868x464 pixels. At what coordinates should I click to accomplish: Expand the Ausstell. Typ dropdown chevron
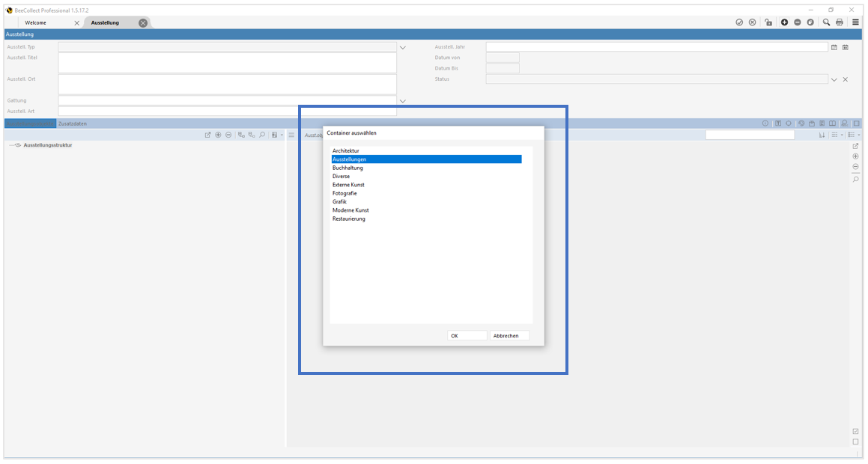[x=402, y=47]
